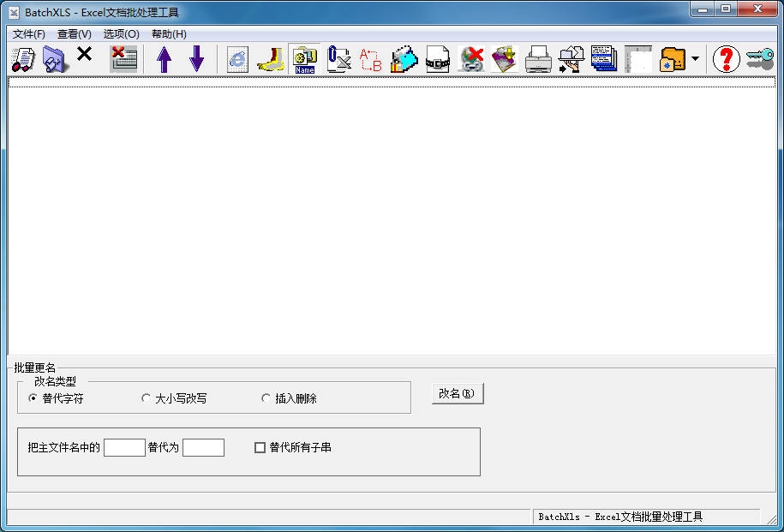Viewport: 784px width, 532px height.
Task: Click the printer icon
Action: point(538,59)
